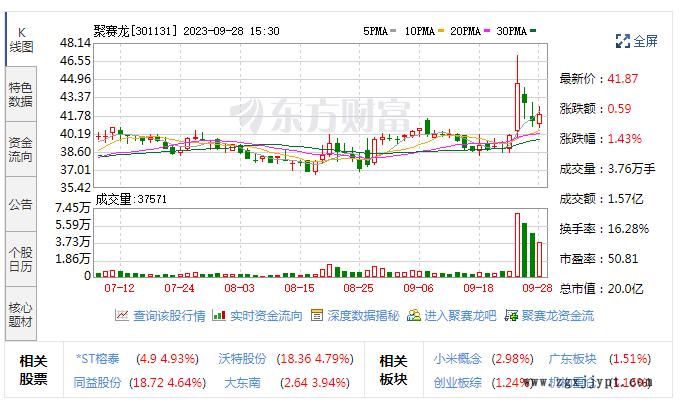The width and height of the screenshot is (680, 404).
Task: Click the 成交量:37571 volume label
Action: (131, 199)
